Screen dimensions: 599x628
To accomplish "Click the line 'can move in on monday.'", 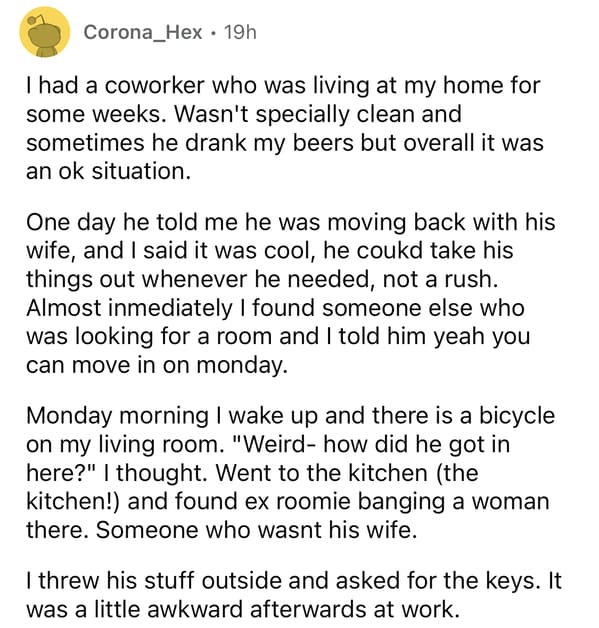I will coord(157,365).
